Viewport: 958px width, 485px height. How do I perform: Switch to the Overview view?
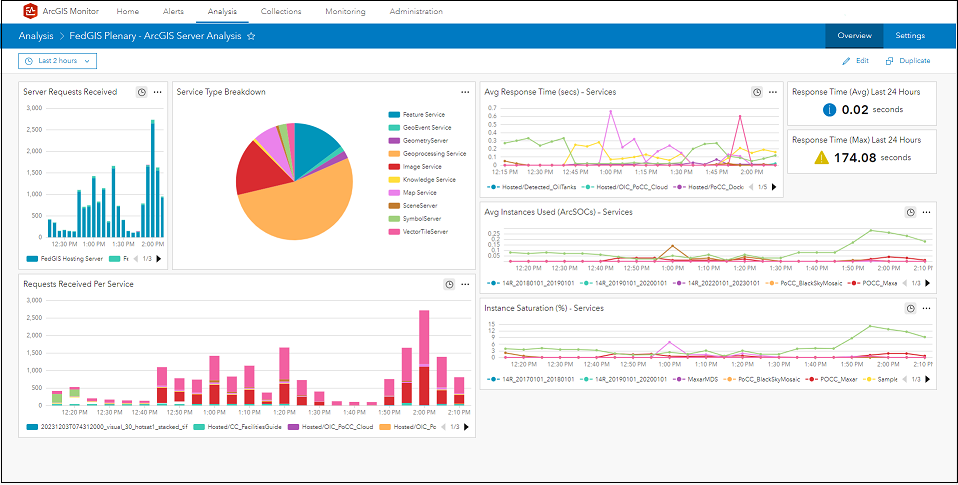pos(854,36)
